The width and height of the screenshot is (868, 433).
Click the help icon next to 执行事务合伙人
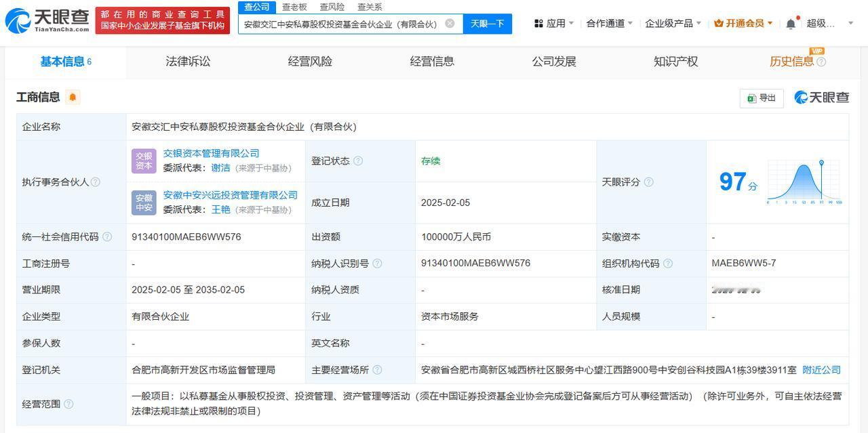[96, 182]
